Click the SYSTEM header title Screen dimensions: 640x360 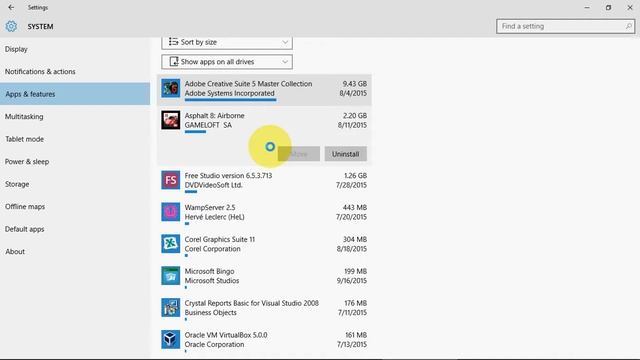click(x=40, y=27)
